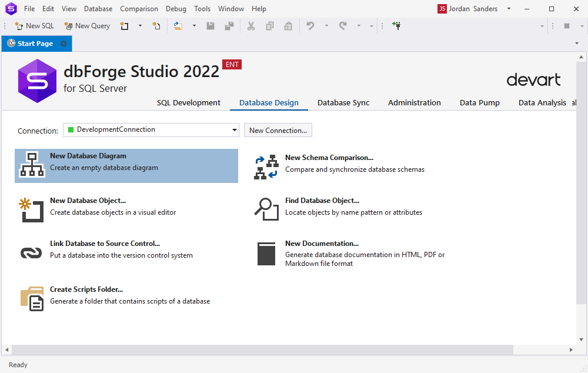This screenshot has width=588, height=373.
Task: Close the Start Page tab
Action: (64, 44)
